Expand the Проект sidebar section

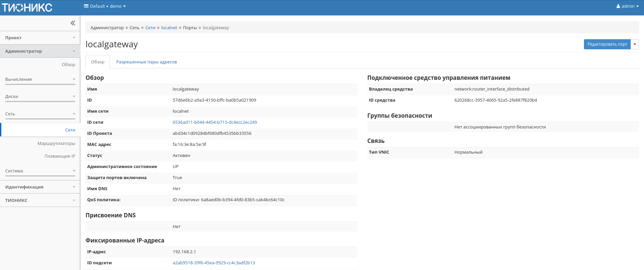(x=40, y=38)
